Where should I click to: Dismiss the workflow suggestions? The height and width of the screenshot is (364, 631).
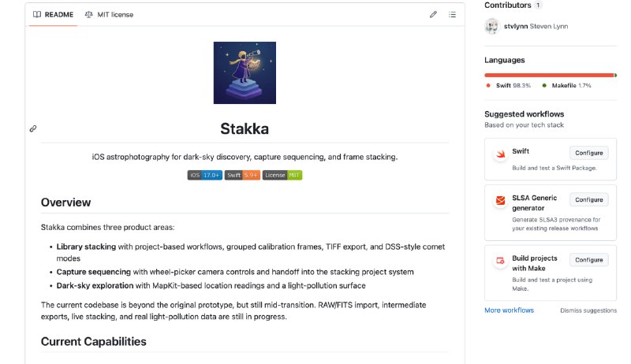(588, 310)
